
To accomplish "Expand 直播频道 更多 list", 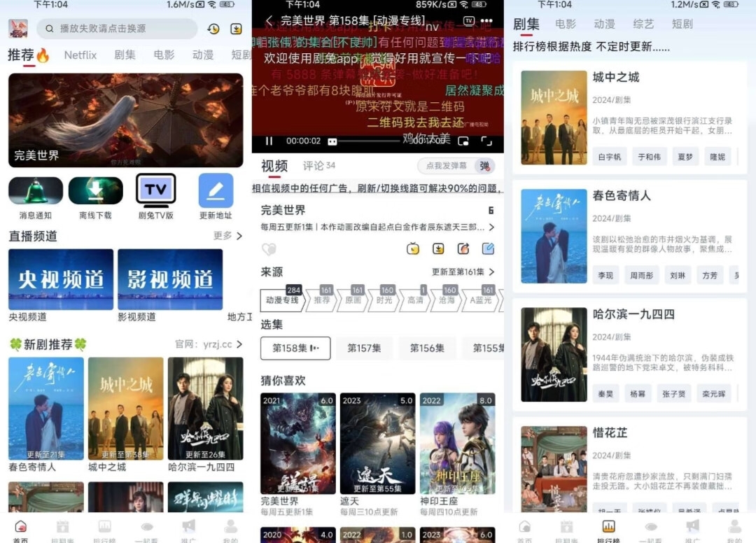I will pyautogui.click(x=227, y=236).
